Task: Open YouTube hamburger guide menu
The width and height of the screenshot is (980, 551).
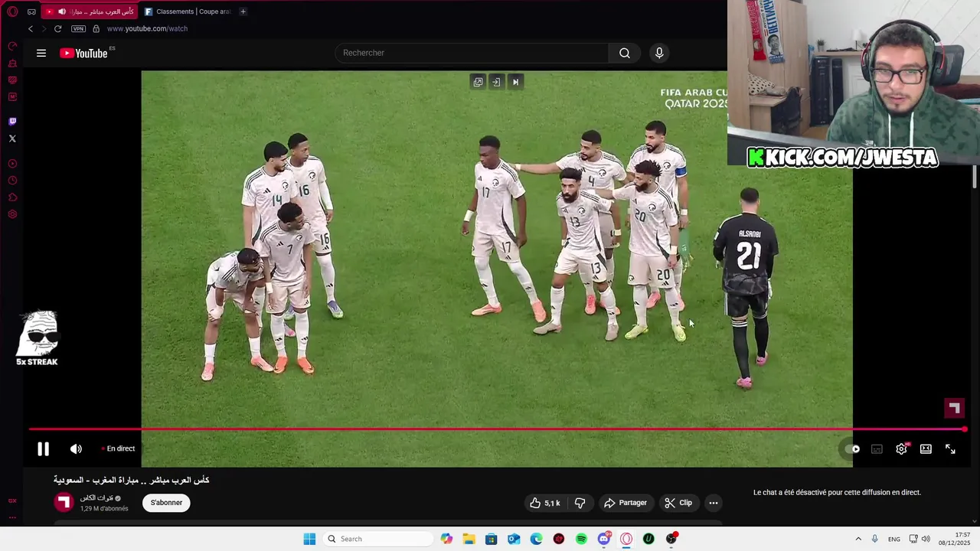Action: 41,53
